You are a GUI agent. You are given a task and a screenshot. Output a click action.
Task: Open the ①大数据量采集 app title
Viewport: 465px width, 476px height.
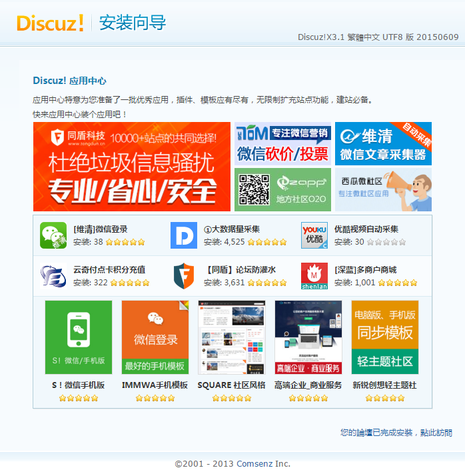pos(232,229)
